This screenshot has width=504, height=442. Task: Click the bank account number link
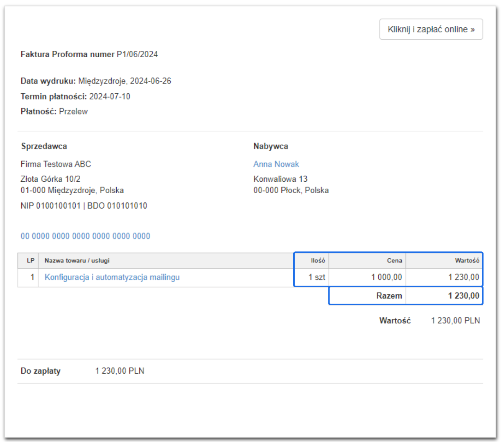pos(85,236)
